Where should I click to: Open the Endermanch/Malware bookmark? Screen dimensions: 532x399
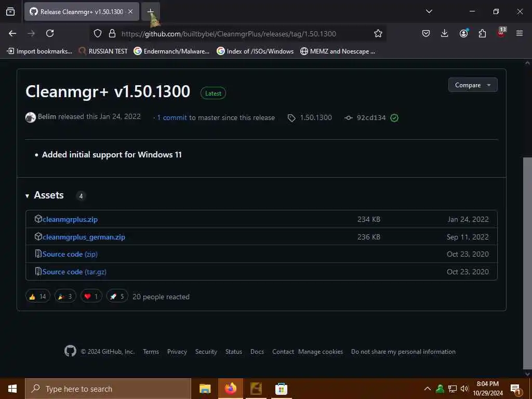[x=171, y=51]
